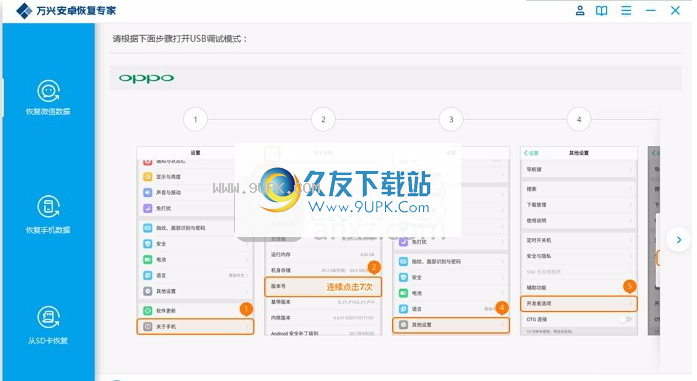
Task: Select 恢复微信数据 in the sidebar
Action: [x=48, y=98]
